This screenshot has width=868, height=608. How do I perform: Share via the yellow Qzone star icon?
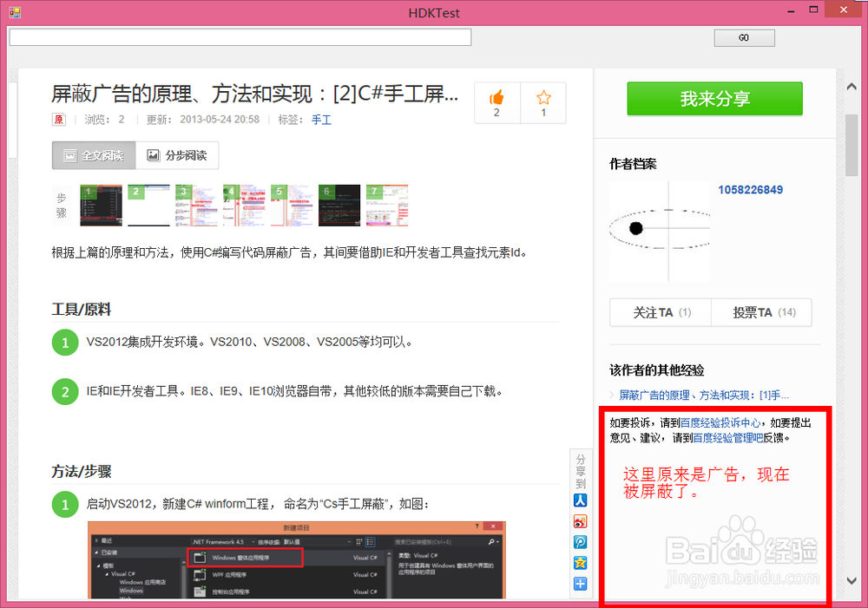[580, 563]
